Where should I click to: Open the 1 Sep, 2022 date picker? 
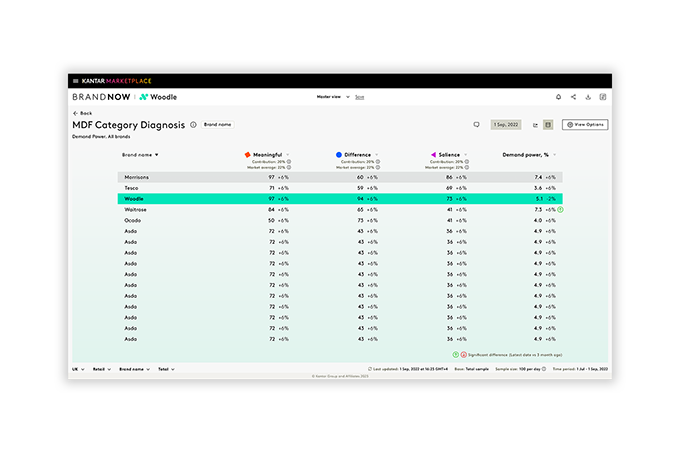coord(506,125)
